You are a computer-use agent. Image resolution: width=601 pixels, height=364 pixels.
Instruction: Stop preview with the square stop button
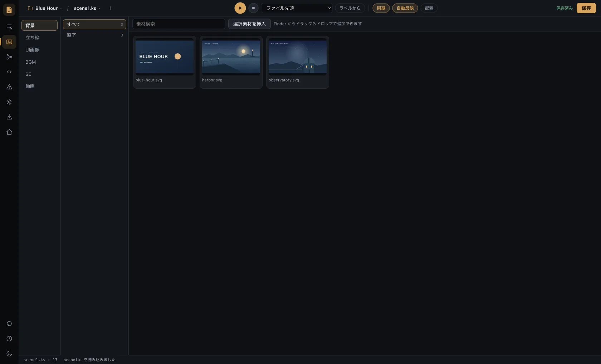pyautogui.click(x=253, y=8)
